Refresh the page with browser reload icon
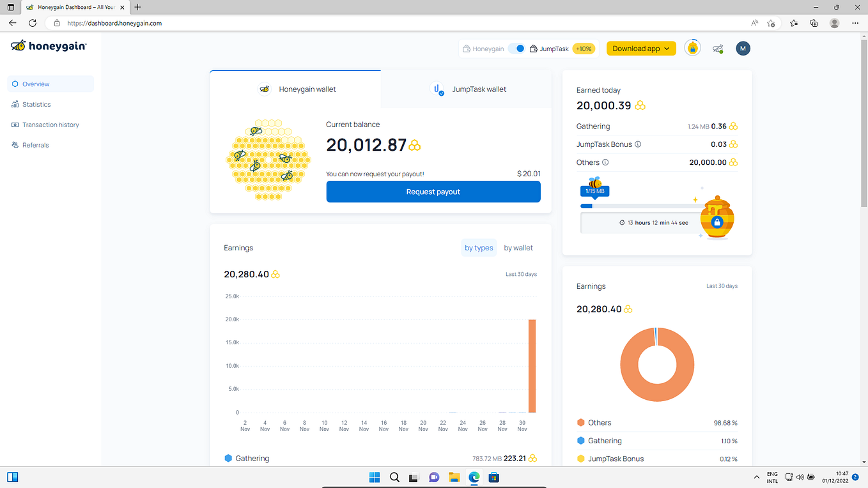 coord(33,23)
